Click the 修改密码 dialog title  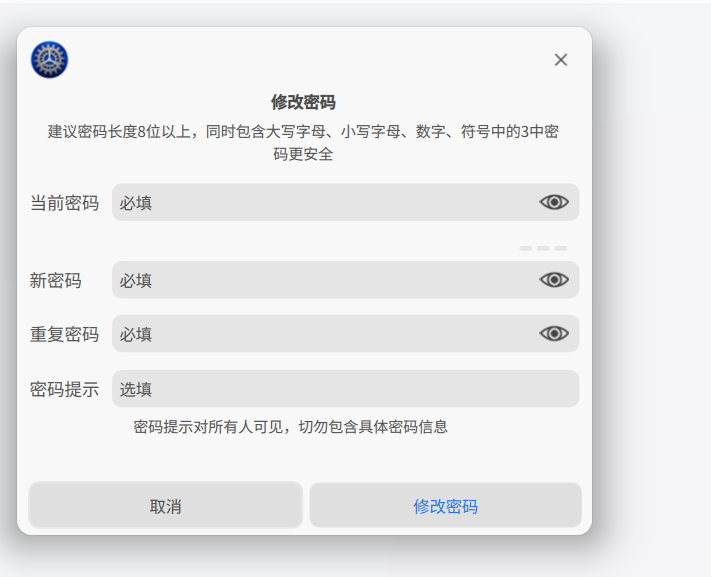[303, 102]
